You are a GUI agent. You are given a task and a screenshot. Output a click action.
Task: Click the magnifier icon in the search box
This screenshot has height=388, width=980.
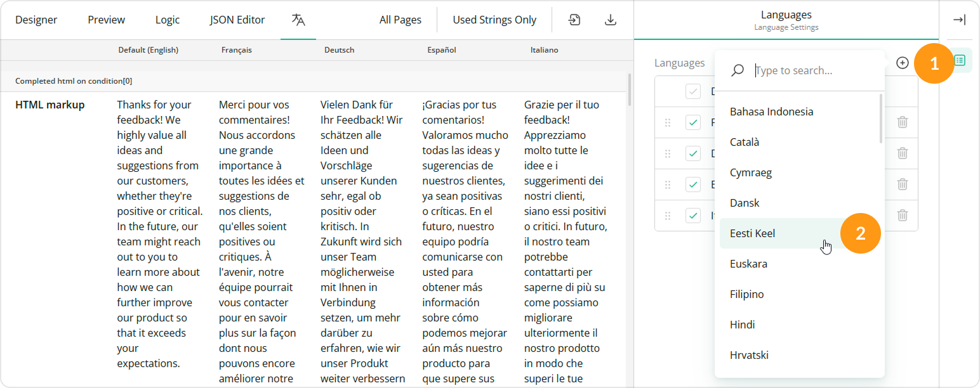pyautogui.click(x=737, y=70)
